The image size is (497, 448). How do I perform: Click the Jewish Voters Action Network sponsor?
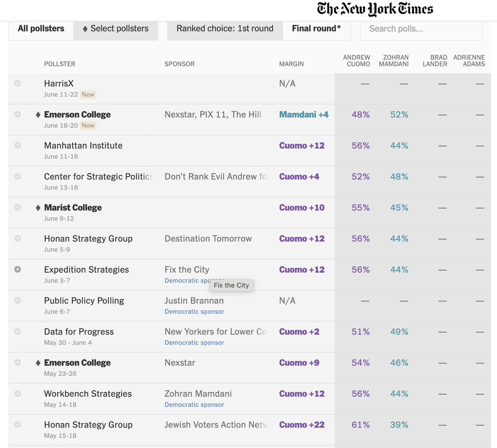(x=216, y=425)
